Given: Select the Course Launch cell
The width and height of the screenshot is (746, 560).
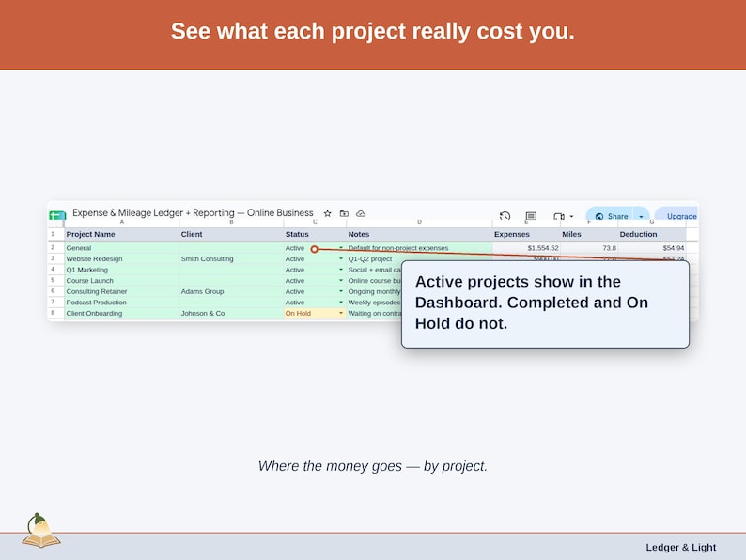Looking at the screenshot, I should point(122,281).
